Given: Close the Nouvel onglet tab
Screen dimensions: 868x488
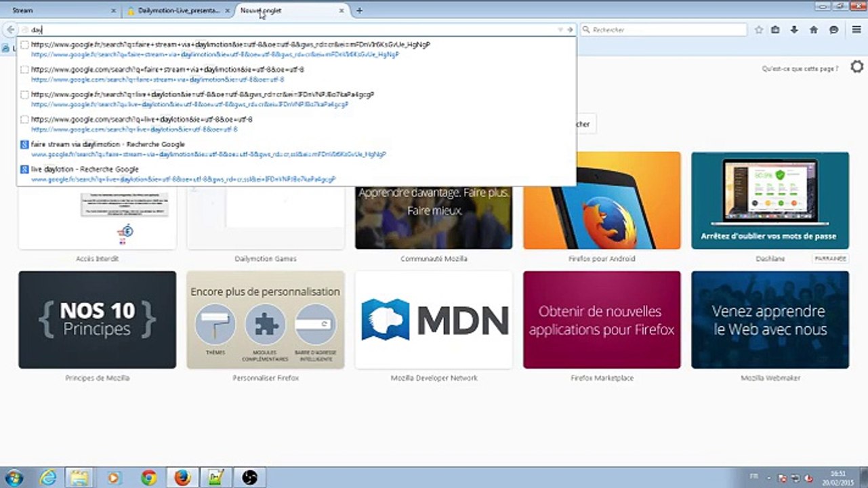Looking at the screenshot, I should point(342,11).
